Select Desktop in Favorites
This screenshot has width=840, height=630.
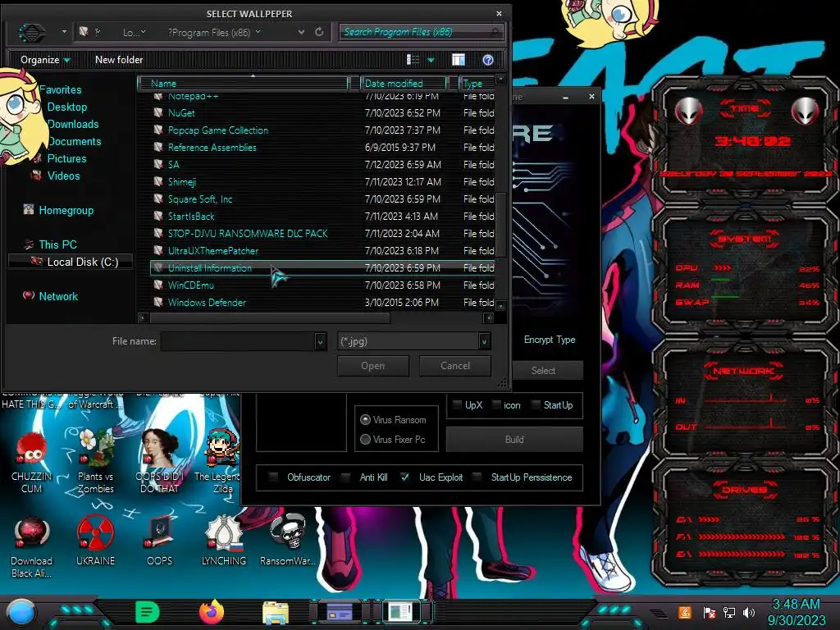(x=67, y=107)
